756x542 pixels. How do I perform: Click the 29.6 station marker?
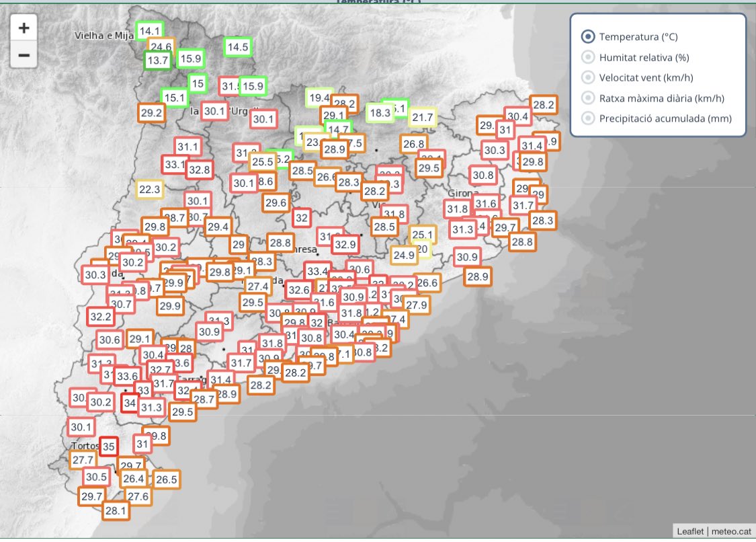276,202
